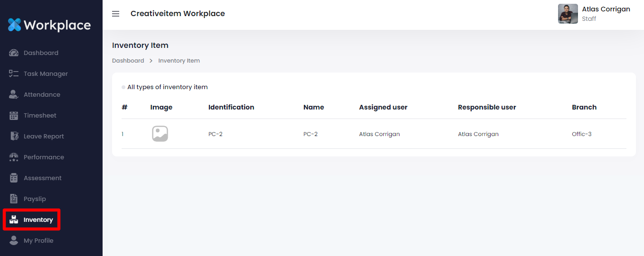
Task: Click the Assessment icon in sidebar
Action: (14, 178)
